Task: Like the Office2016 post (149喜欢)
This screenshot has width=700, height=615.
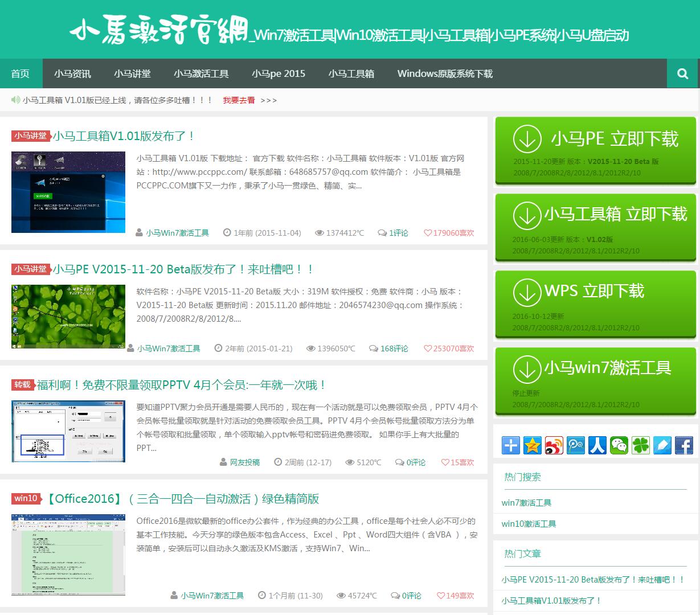Action: [456, 596]
